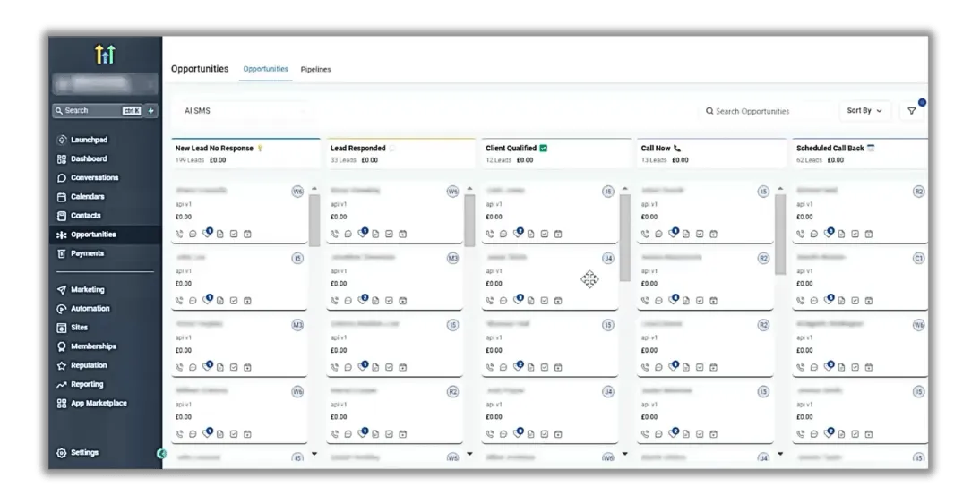Viewport: 980px width, 504px height.
Task: Click the '62 Leads' count text
Action: [x=810, y=160]
